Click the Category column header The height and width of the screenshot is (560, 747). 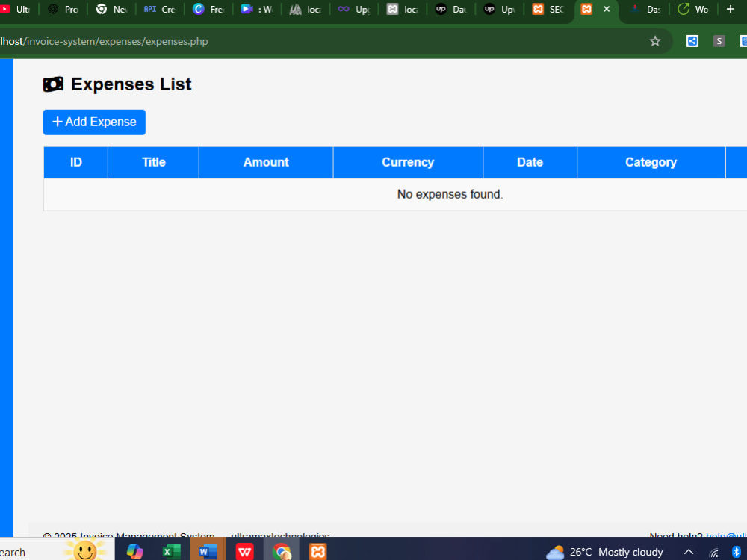[651, 162]
